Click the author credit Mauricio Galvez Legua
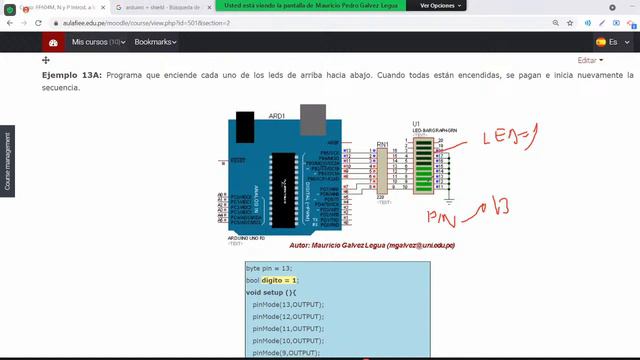The height and width of the screenshot is (360, 640). [372, 245]
